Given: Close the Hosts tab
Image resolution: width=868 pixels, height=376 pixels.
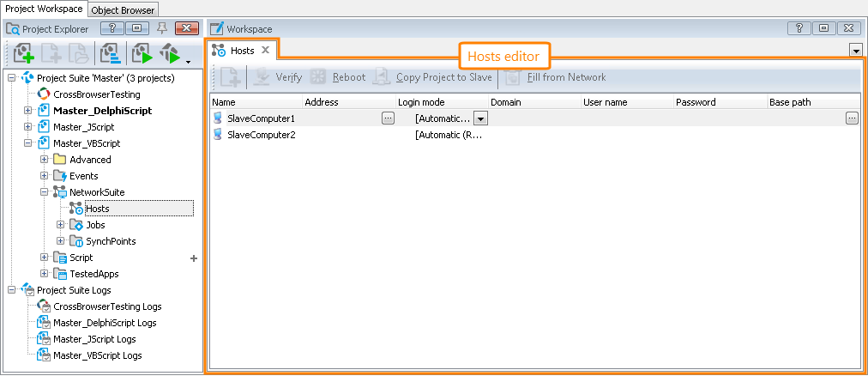Looking at the screenshot, I should 265,51.
